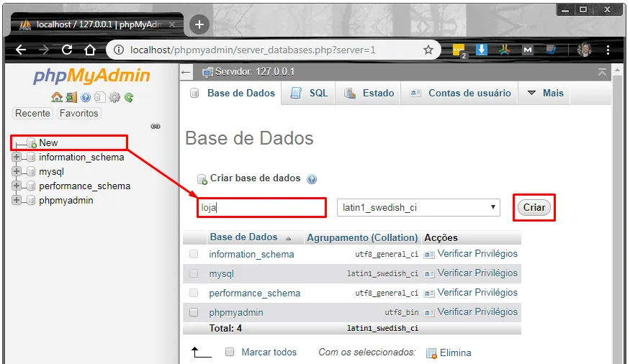Open information_schema link in table
Viewport: 630px width, 364px height.
pos(251,254)
